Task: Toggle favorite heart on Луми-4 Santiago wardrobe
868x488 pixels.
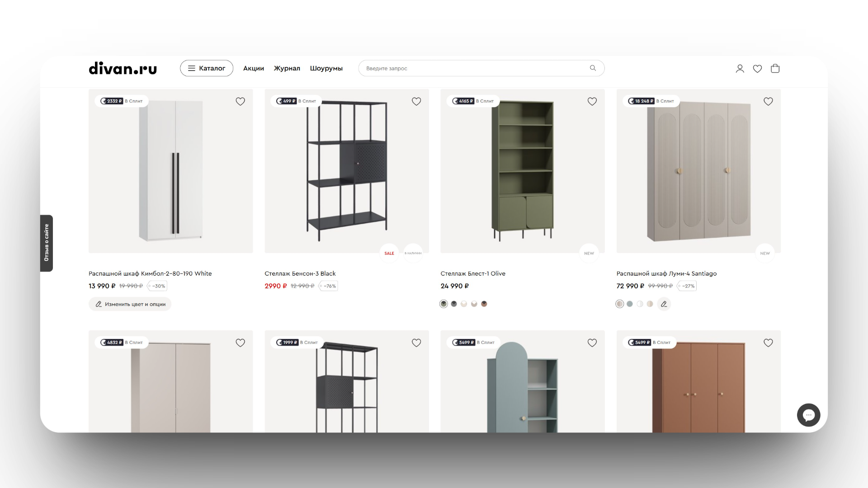Action: [x=768, y=102]
